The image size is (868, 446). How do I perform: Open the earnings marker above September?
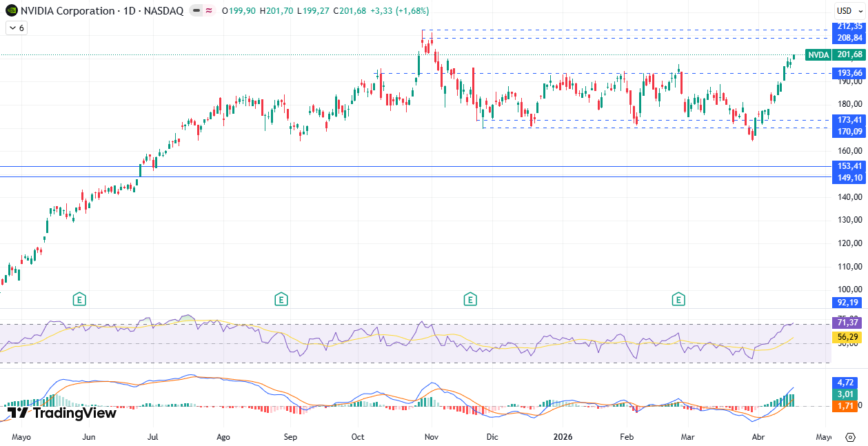(x=281, y=299)
